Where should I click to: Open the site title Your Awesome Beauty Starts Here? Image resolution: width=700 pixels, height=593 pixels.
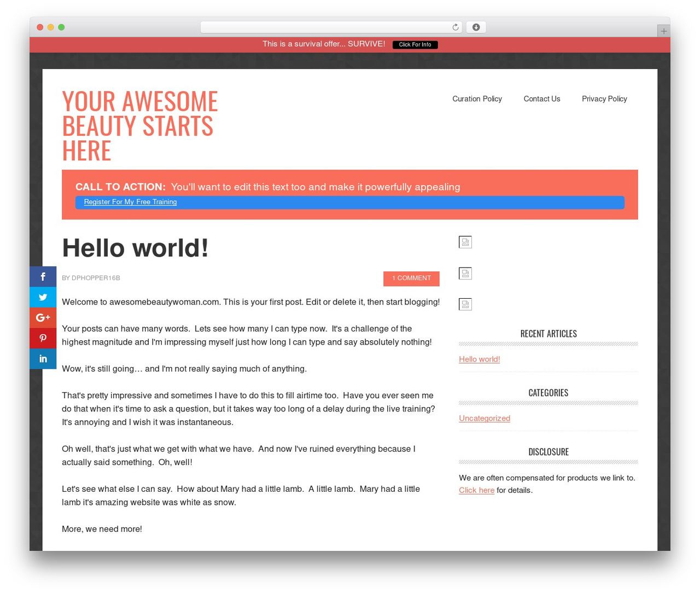tap(140, 126)
